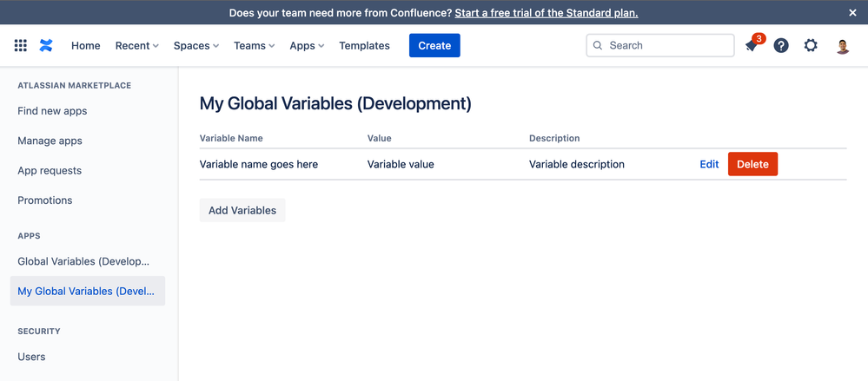Open App requests in sidebar
This screenshot has width=868, height=381.
(50, 171)
